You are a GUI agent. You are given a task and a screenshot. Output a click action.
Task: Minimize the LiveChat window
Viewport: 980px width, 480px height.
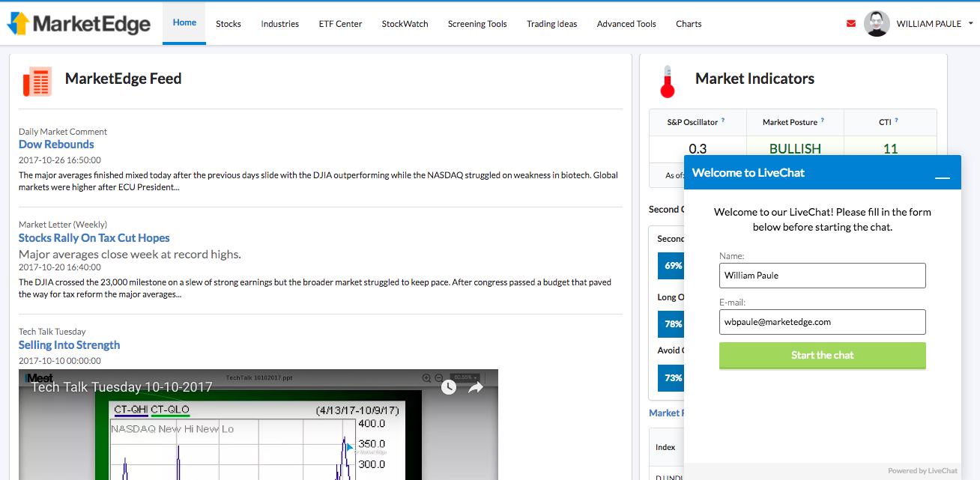tap(943, 177)
